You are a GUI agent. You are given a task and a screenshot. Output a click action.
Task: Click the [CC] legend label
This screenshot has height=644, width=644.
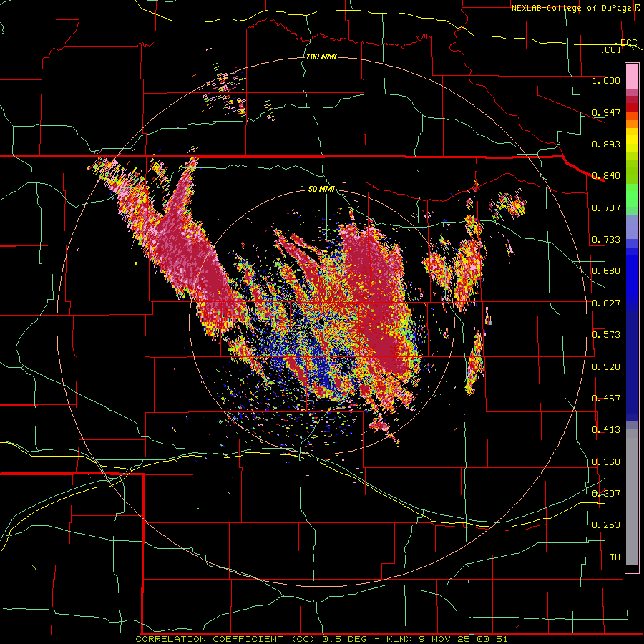click(611, 50)
